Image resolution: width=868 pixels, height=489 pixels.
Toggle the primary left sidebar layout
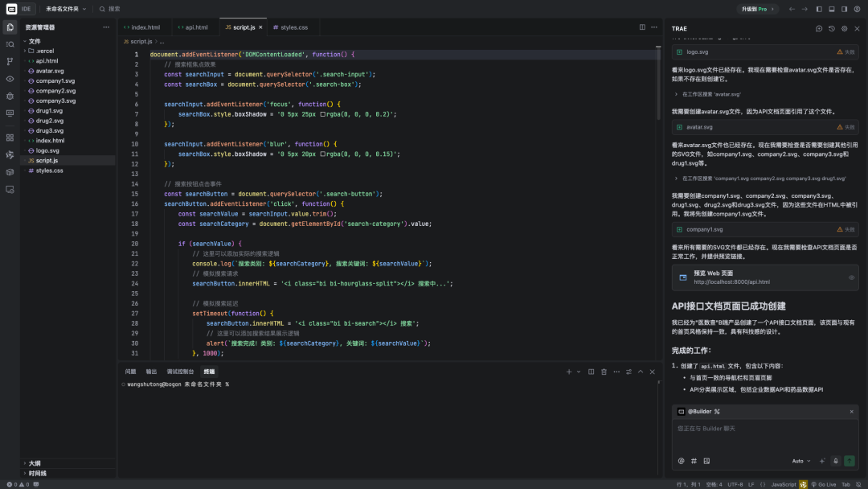[x=819, y=9]
